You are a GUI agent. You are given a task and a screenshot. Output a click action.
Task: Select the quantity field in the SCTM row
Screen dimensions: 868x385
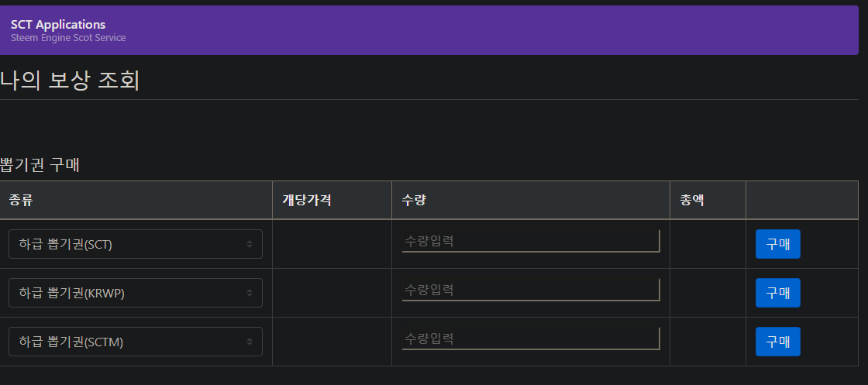coord(530,339)
